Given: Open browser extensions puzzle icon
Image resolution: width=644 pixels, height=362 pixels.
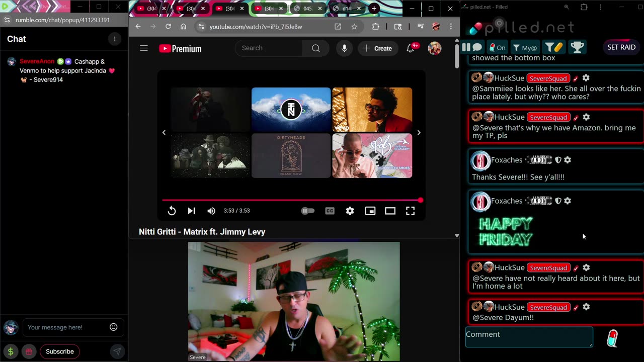Looking at the screenshot, I should [376, 27].
